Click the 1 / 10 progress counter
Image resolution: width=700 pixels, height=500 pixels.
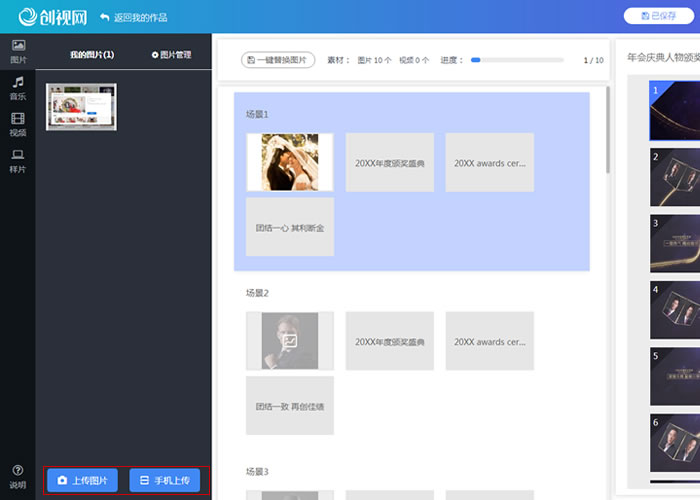point(593,60)
